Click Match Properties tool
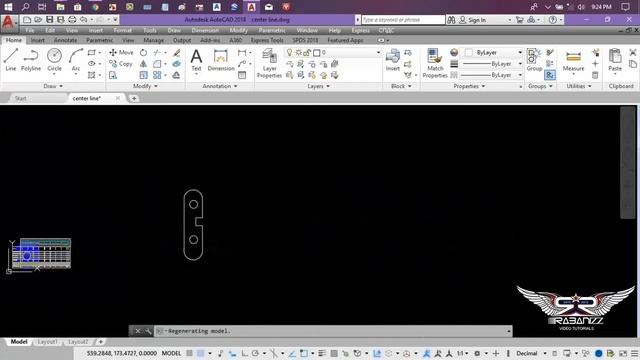 pyautogui.click(x=435, y=63)
